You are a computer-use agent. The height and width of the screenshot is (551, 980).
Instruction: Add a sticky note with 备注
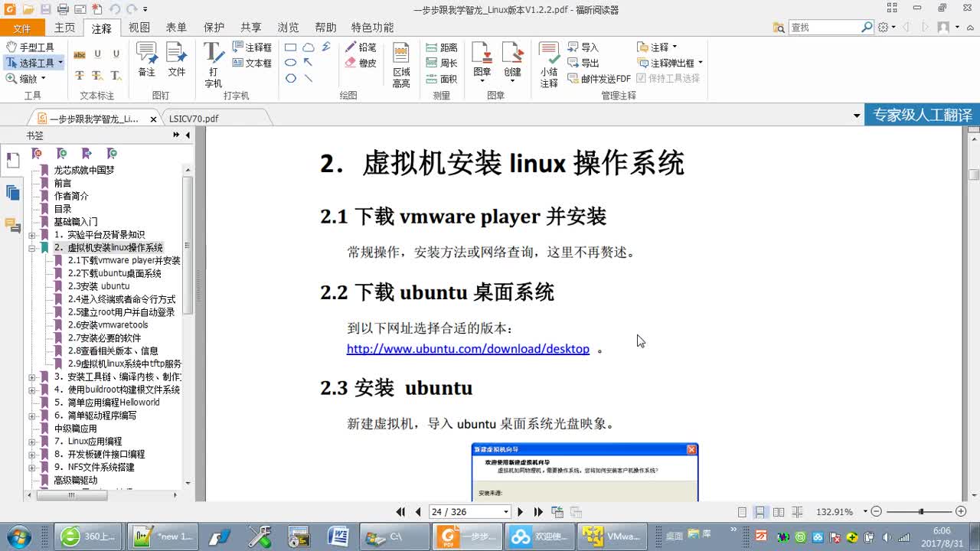[146, 60]
